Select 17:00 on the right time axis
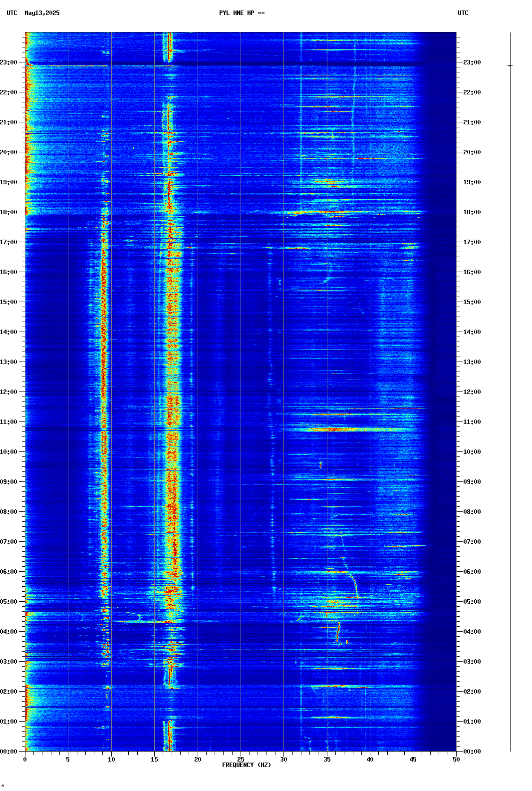This screenshot has width=532, height=791. coord(472,242)
